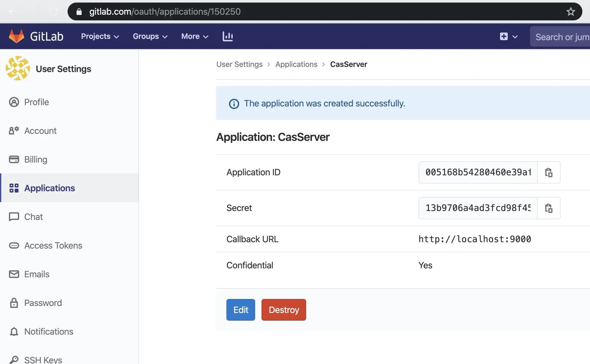Click the browser address bar URL
This screenshot has height=364, width=590.
[x=165, y=12]
